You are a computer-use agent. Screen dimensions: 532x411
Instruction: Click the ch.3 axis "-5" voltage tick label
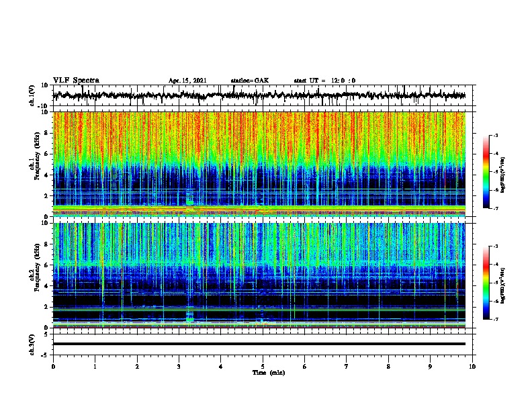coord(46,355)
